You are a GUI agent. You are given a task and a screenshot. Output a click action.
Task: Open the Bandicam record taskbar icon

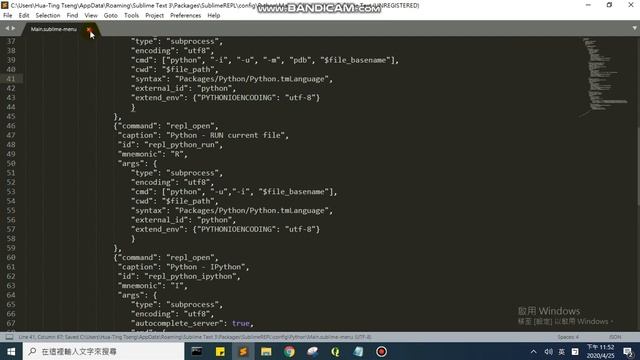pos(381,351)
